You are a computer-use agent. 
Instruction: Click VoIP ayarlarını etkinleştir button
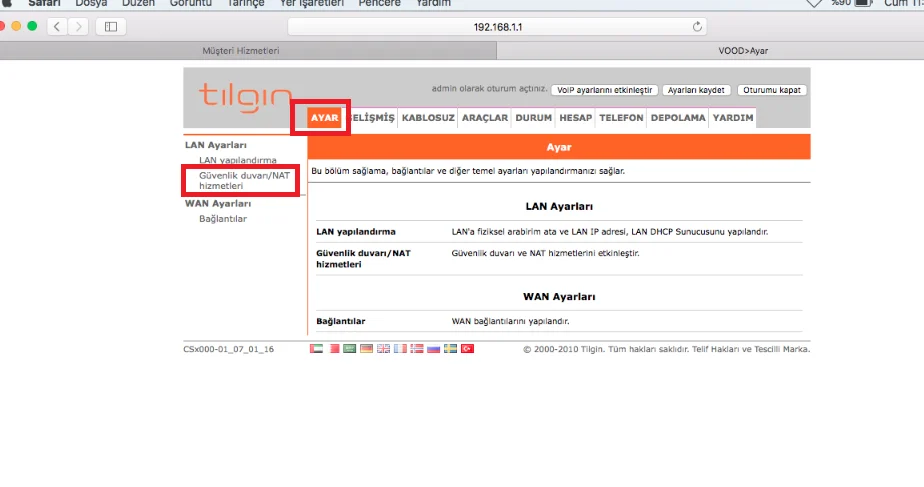(x=604, y=90)
